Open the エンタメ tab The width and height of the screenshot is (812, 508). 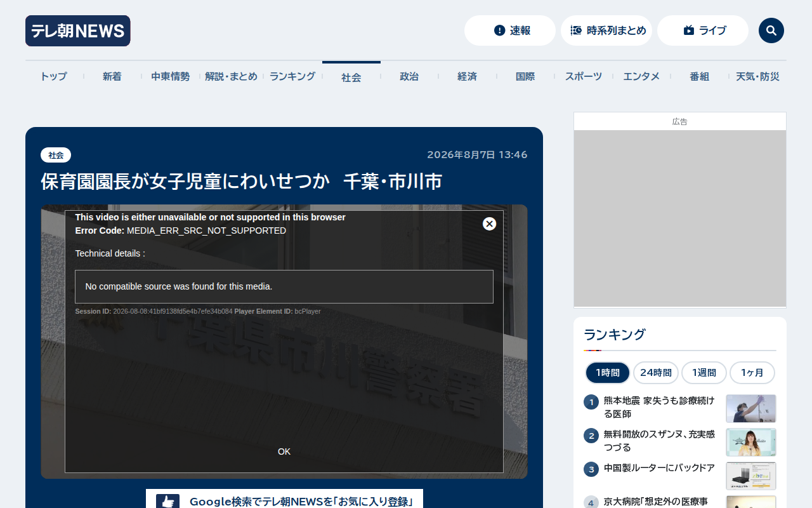point(641,76)
